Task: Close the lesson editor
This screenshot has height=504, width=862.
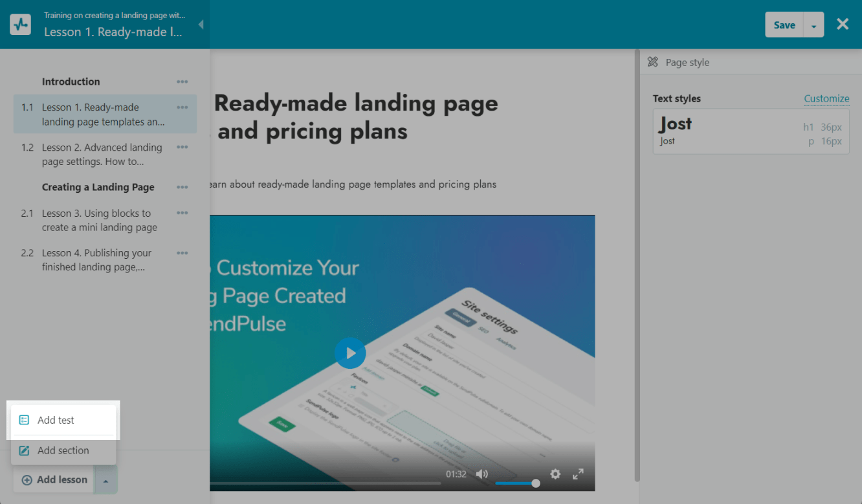Action: click(843, 25)
